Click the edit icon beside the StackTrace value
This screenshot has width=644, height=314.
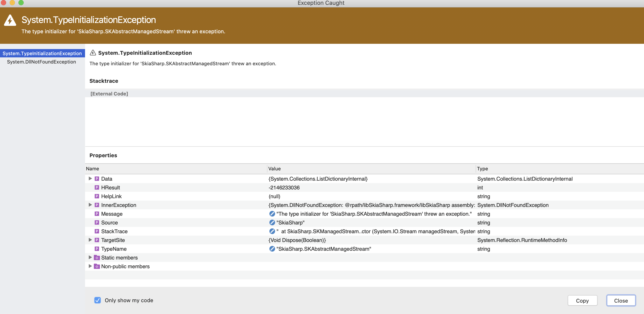click(272, 231)
